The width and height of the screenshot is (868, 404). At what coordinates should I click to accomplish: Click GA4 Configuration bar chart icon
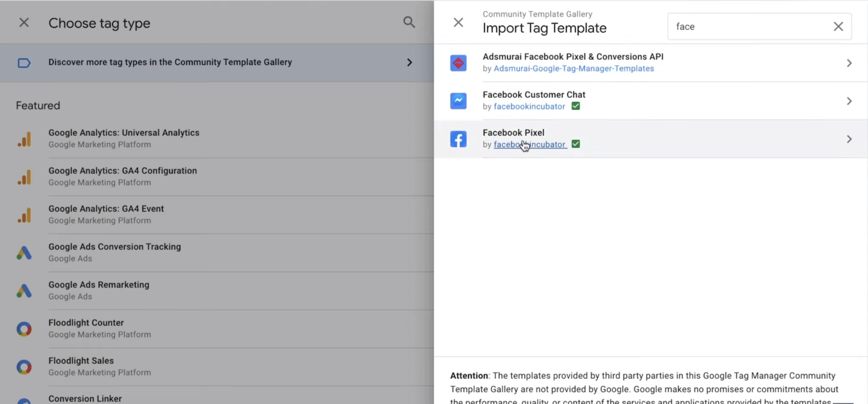24,177
